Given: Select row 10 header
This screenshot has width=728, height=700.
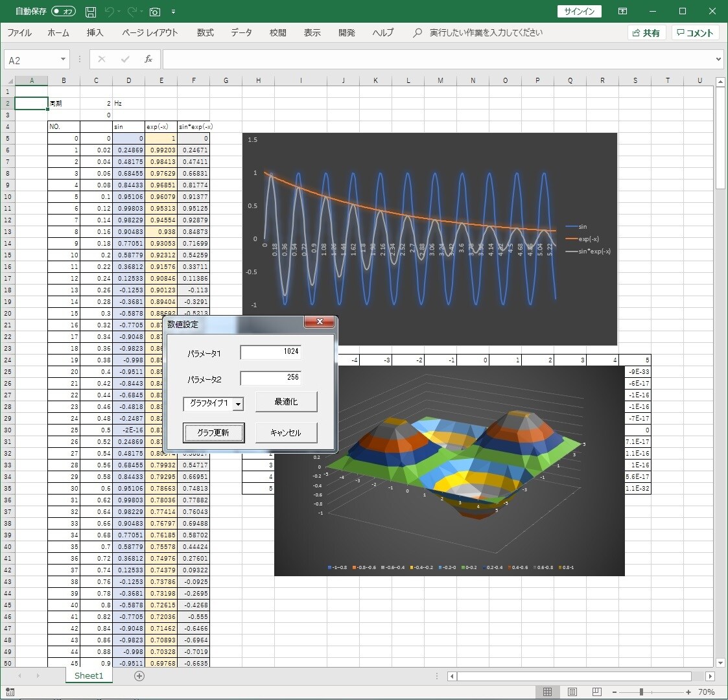Looking at the screenshot, I should [x=7, y=197].
